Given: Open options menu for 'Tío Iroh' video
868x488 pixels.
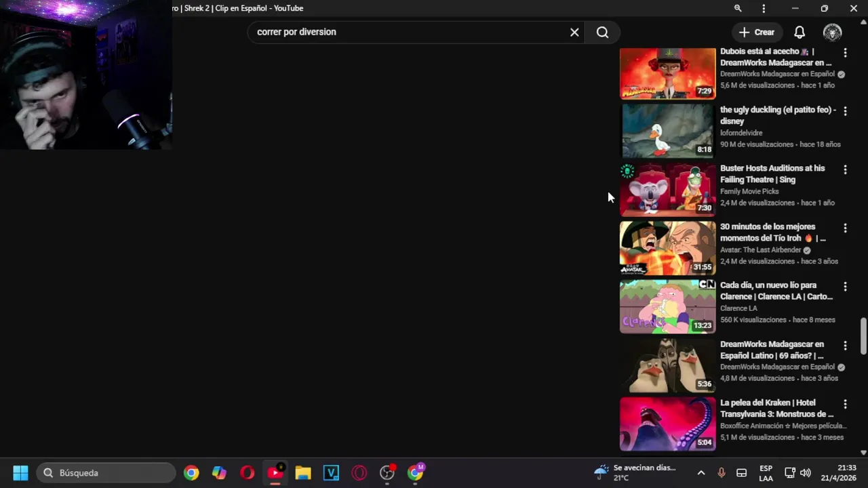Looking at the screenshot, I should coord(845,228).
